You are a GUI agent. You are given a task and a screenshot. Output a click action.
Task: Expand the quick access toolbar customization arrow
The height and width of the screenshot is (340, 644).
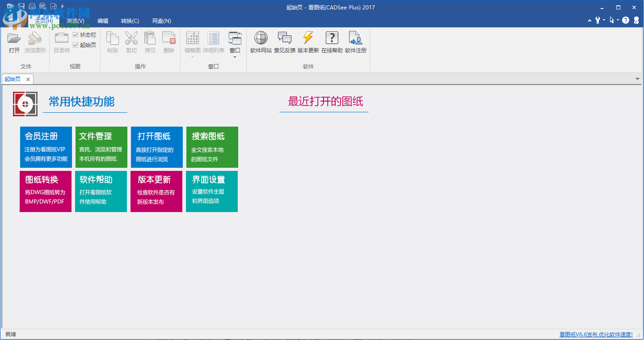[x=63, y=6]
